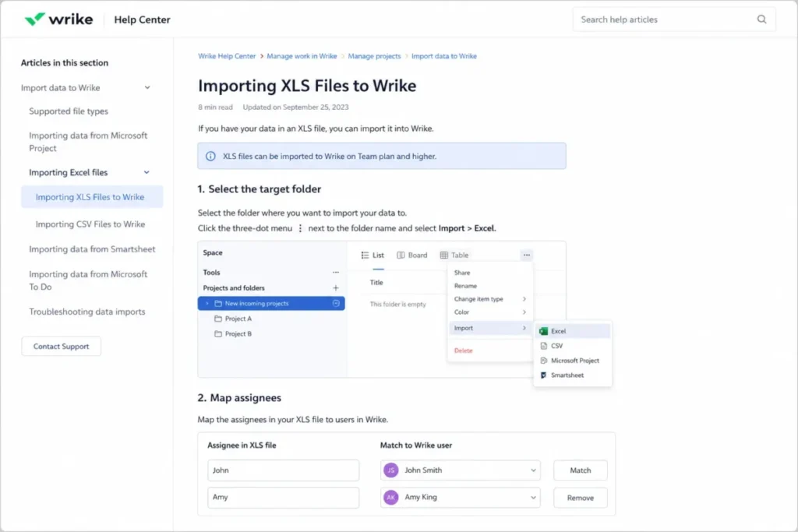Image resolution: width=798 pixels, height=532 pixels.
Task: Click the Smartsheet icon
Action: pos(543,375)
